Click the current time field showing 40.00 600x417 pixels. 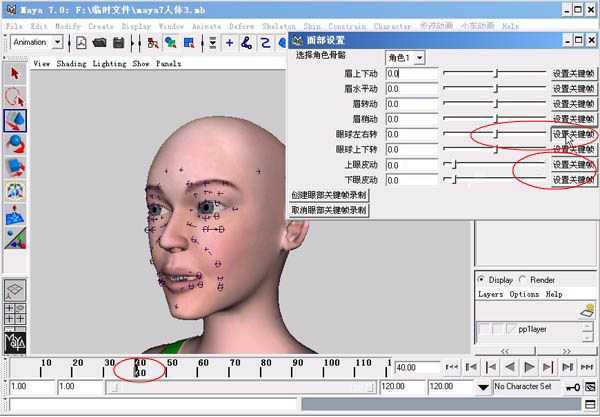point(418,367)
